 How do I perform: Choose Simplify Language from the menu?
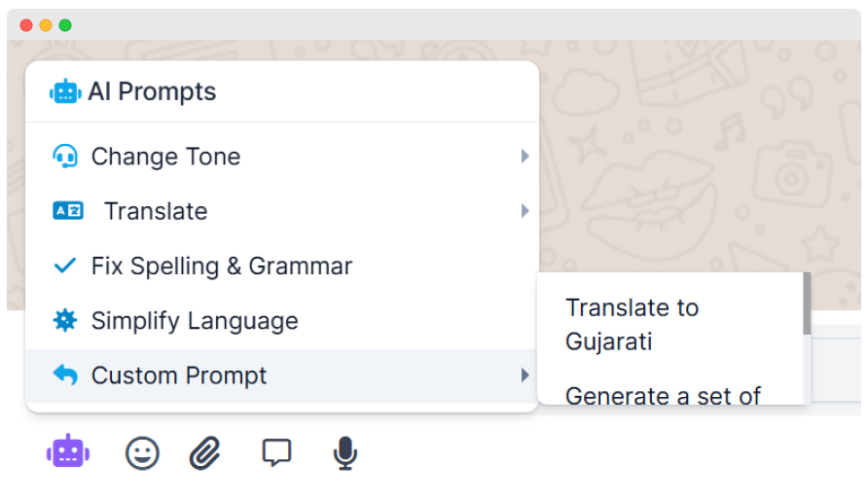195,321
